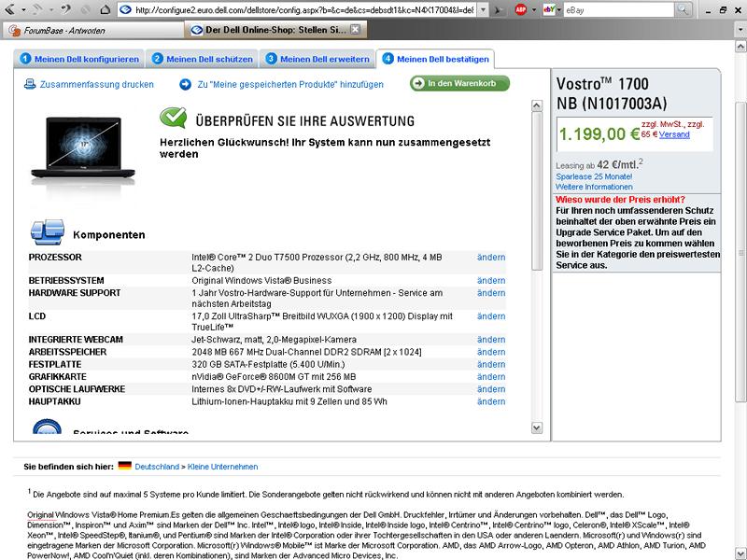This screenshot has width=747, height=560.
Task: Click the Versand link near price
Action: 674,134
